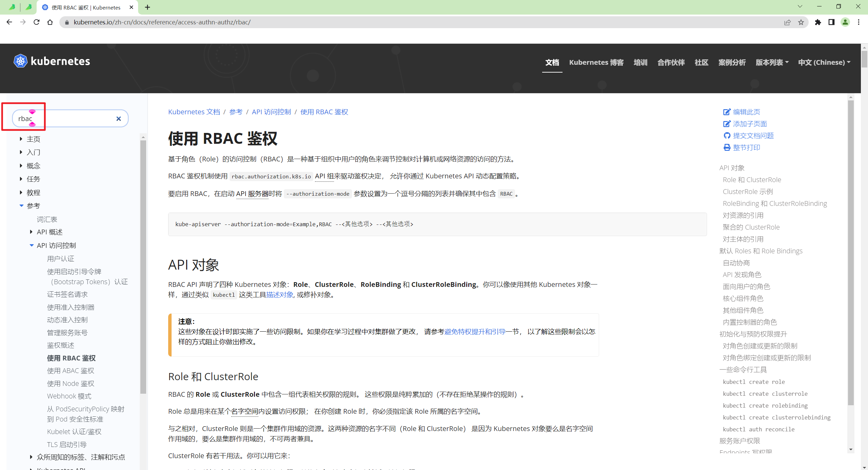Click the left sidebar scrollbar thumb

tap(143, 267)
